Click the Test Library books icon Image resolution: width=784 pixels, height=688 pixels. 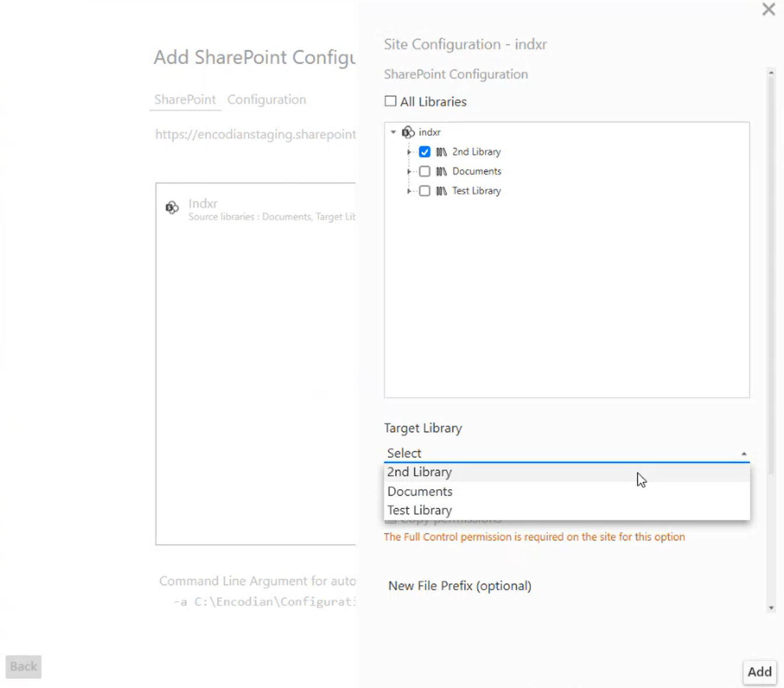click(x=442, y=191)
